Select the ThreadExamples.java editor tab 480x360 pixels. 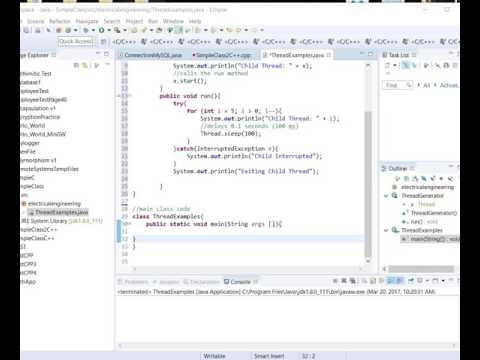click(x=296, y=55)
